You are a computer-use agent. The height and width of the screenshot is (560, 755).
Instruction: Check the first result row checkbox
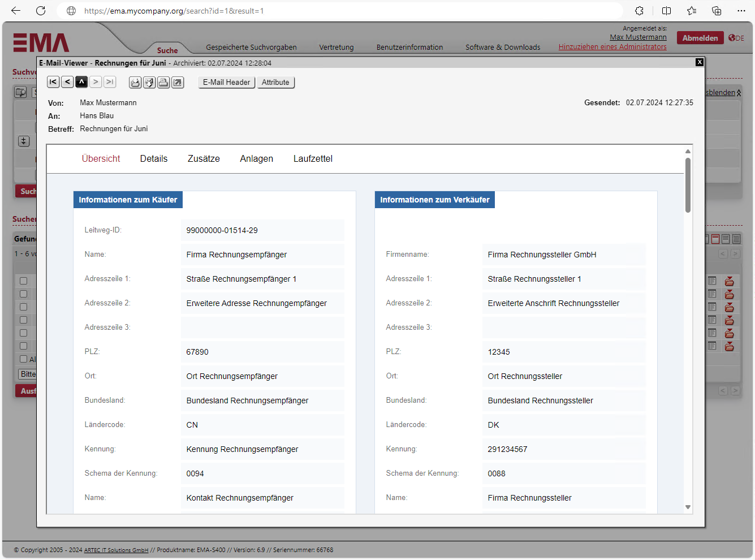(23, 281)
